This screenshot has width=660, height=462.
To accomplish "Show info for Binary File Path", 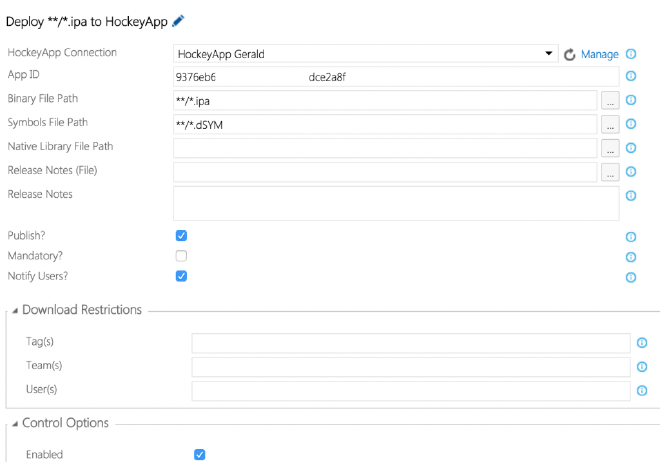I will tap(631, 100).
